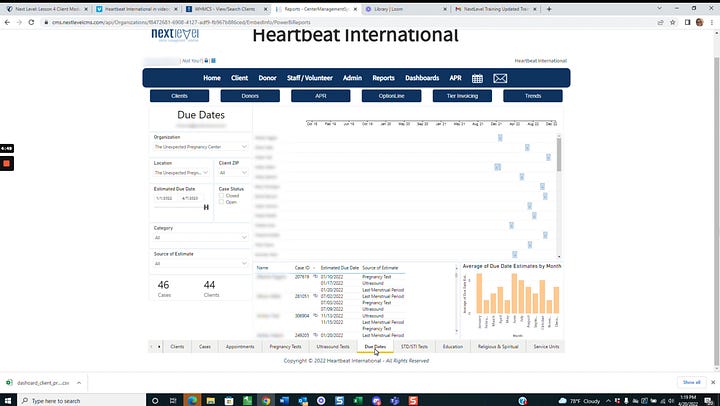This screenshot has height=406, width=720.
Task: Click the Clients report button
Action: pos(180,96)
